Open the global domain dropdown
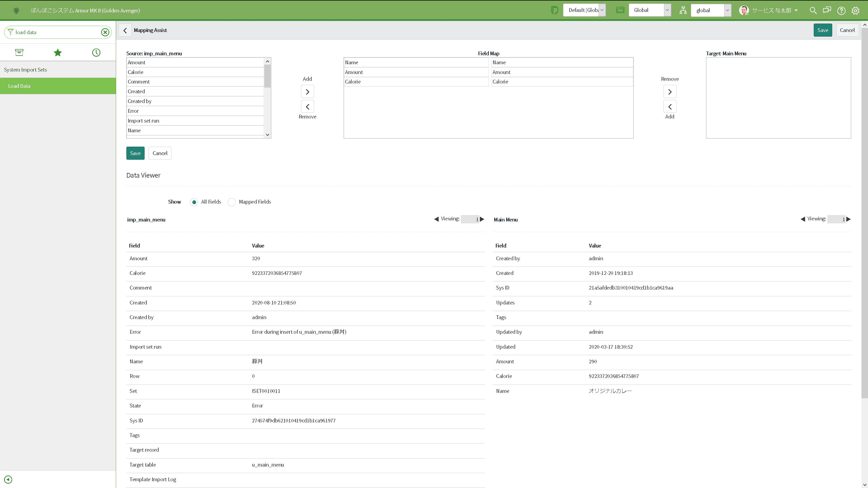The width and height of the screenshot is (868, 488). pos(711,10)
